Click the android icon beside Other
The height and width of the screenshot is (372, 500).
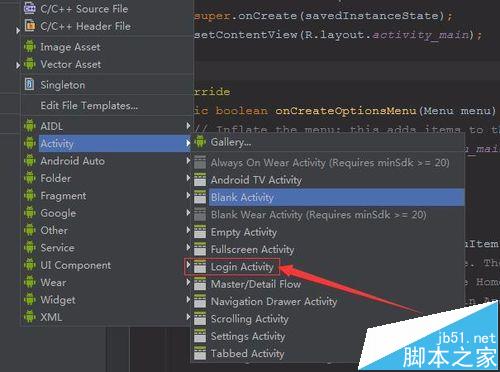[30, 230]
